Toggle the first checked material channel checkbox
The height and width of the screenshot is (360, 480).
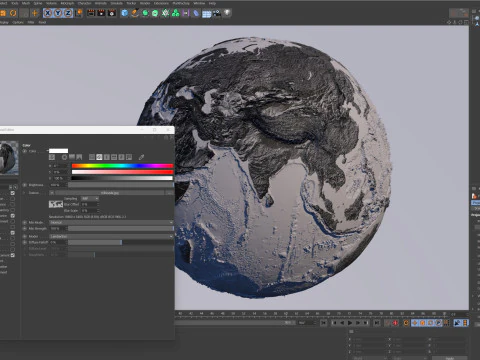(x=13, y=193)
